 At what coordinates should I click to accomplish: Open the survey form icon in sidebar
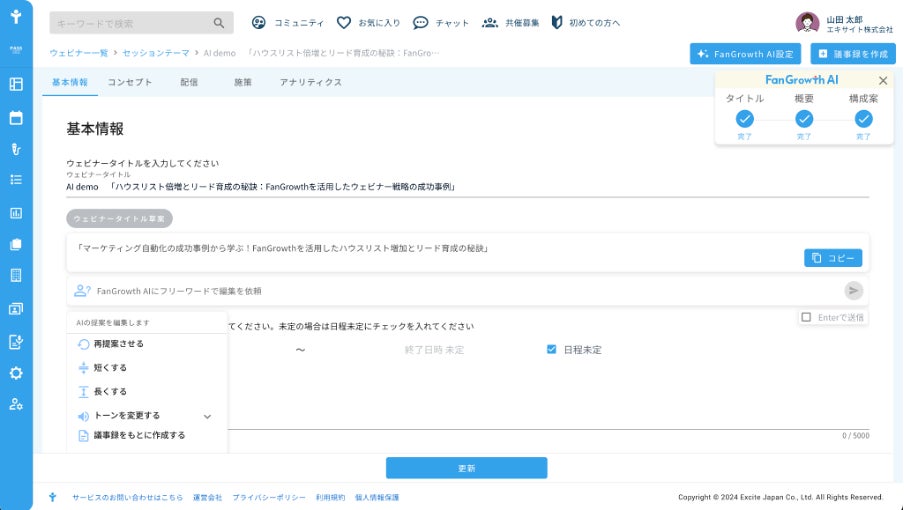click(16, 342)
